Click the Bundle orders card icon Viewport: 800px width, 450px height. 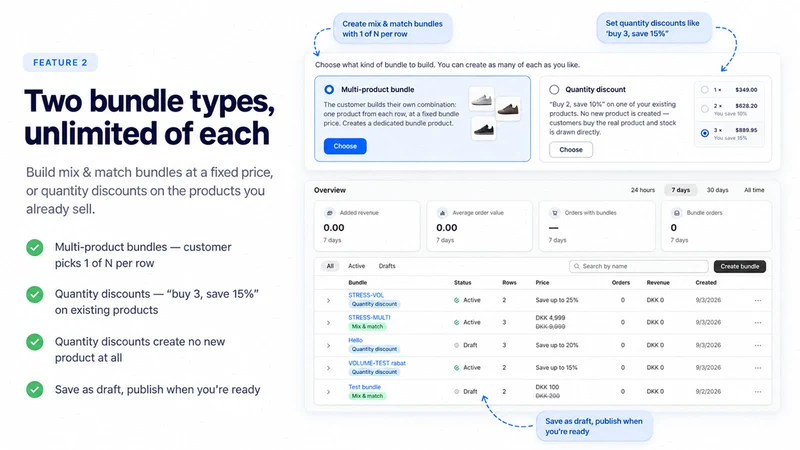(677, 213)
